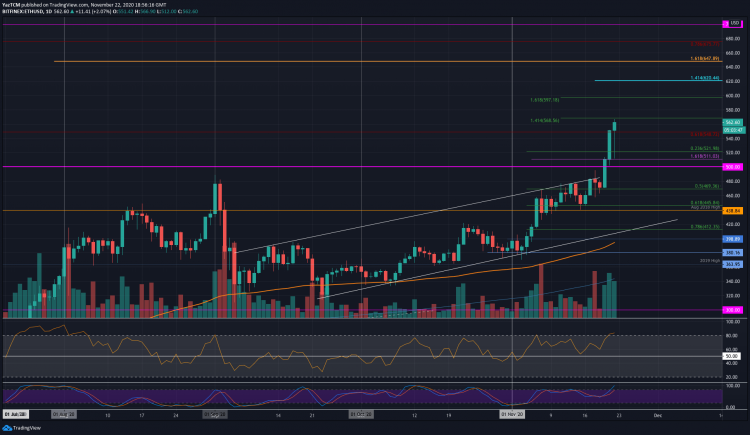Select the current price label 562.60
The image size is (750, 435).
(x=731, y=123)
